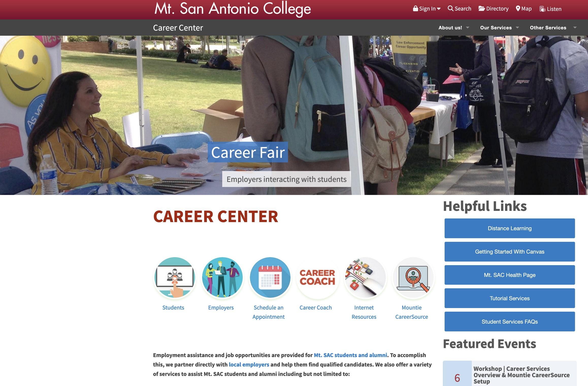Expand the About us! menu arrow
The width and height of the screenshot is (588, 386).
pos(468,27)
